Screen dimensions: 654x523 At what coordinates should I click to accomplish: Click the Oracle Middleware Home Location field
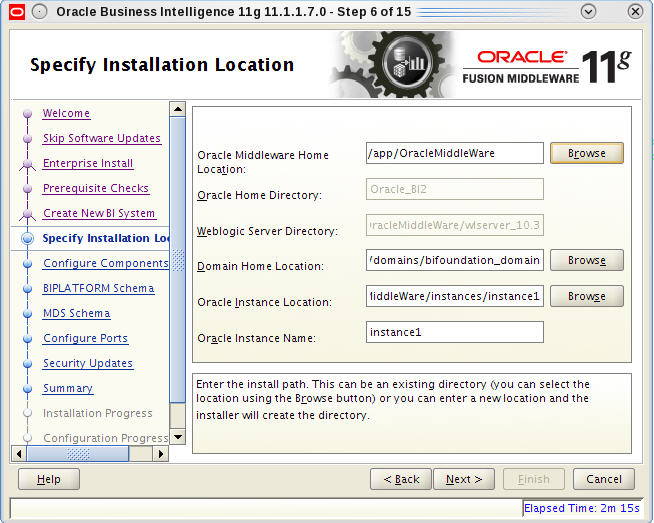[455, 153]
